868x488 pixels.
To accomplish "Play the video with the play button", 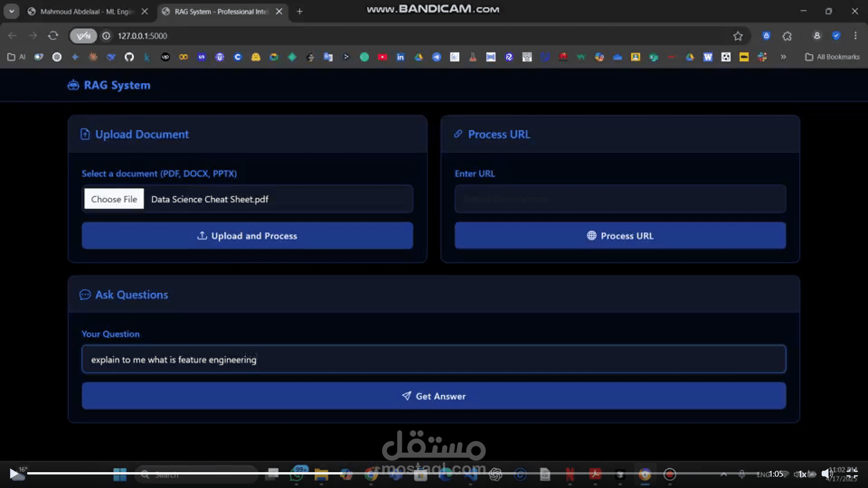I will tap(14, 474).
